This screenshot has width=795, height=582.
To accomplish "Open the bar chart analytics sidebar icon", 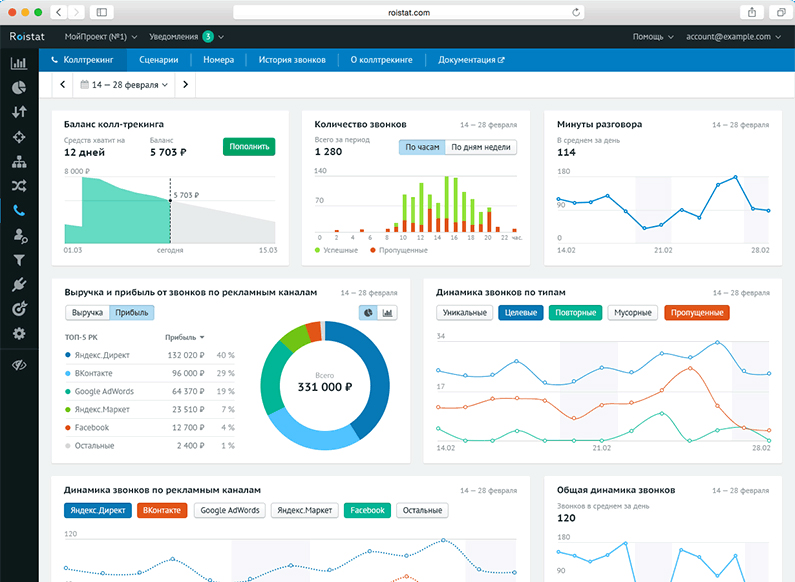I will (x=18, y=63).
